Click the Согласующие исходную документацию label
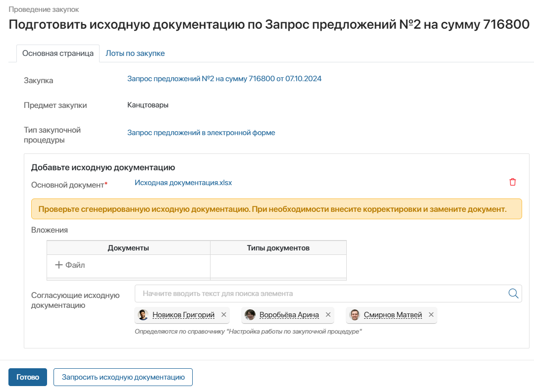The height and width of the screenshot is (392, 534). (75, 300)
